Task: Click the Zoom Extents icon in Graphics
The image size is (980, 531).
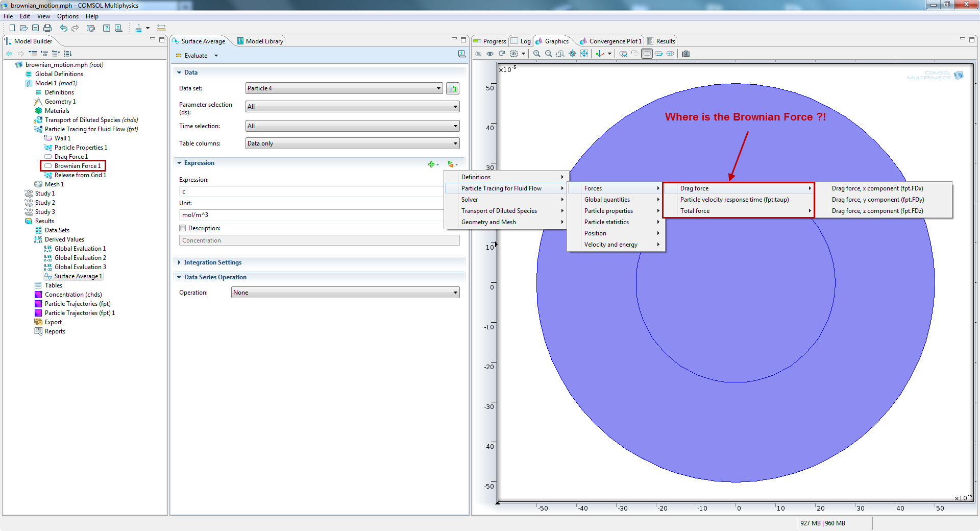Action: tap(584, 54)
